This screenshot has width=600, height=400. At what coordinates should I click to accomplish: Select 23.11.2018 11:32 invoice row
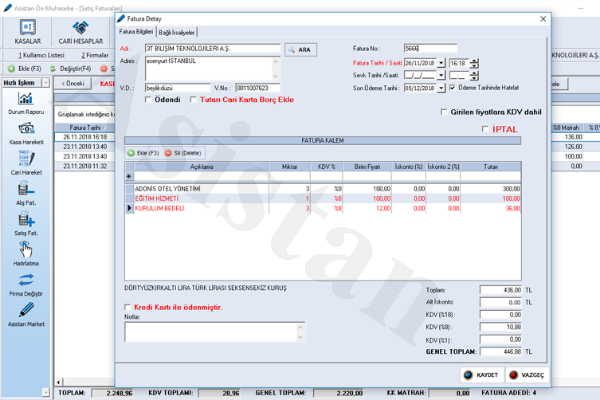click(x=85, y=166)
